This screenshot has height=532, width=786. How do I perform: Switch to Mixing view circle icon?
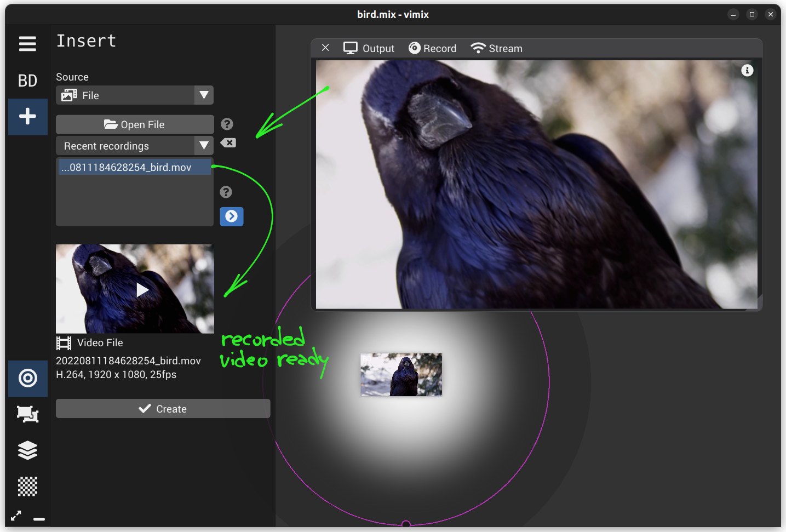click(27, 378)
